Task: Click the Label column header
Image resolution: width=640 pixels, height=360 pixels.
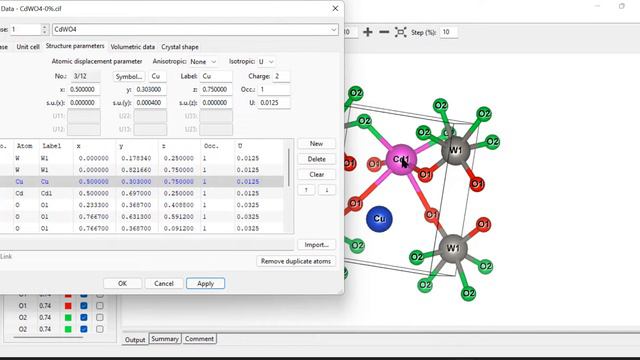Action: (52, 146)
